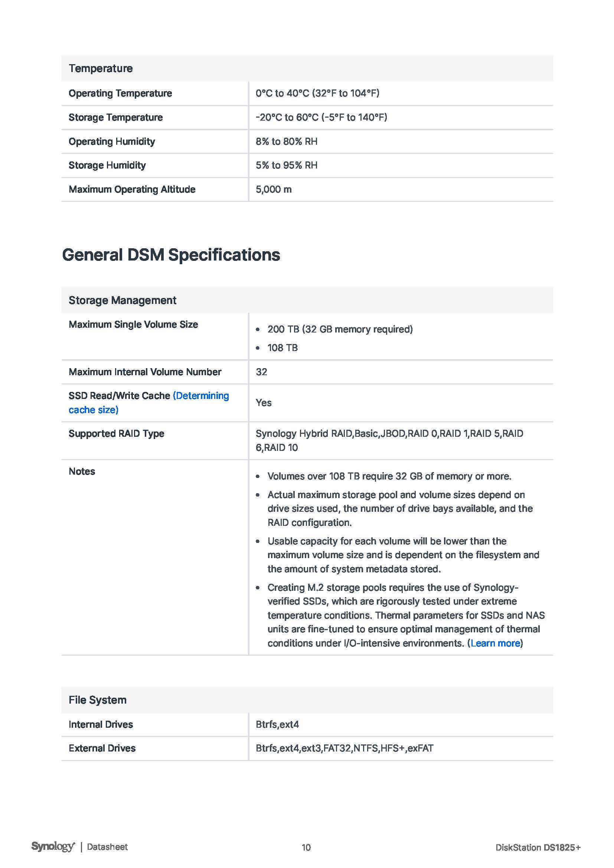Click the Maximum Internal Volume Number label
The image size is (614, 868).
point(145,372)
